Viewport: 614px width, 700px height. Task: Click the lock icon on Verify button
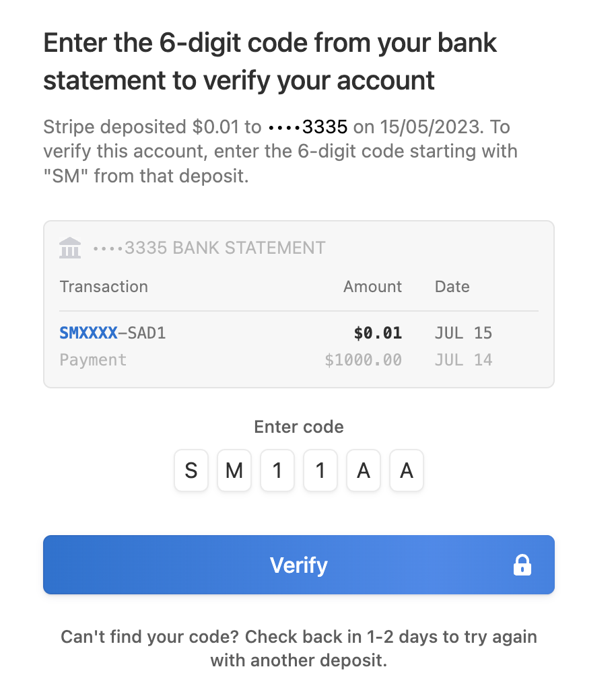coord(522,565)
